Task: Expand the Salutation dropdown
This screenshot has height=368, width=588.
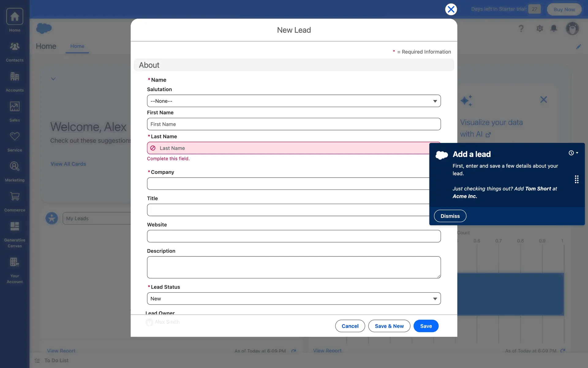Action: coord(293,101)
